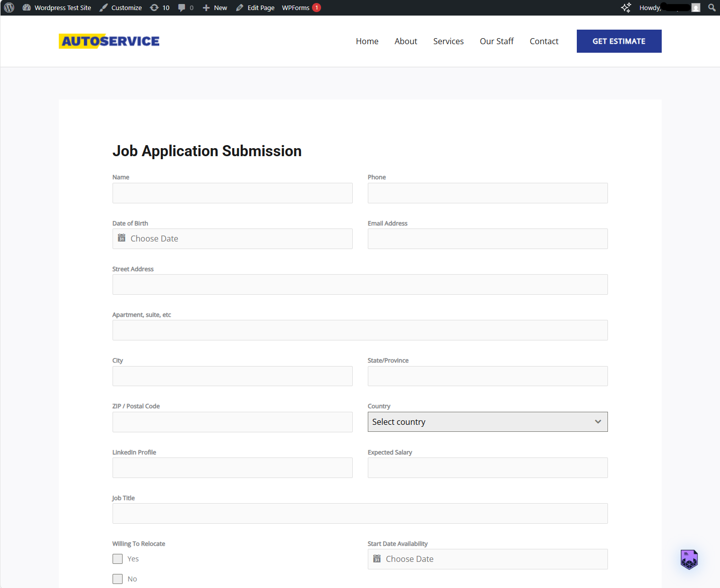Expand the Select country dropdown
Image resolution: width=720 pixels, height=588 pixels.
point(487,422)
